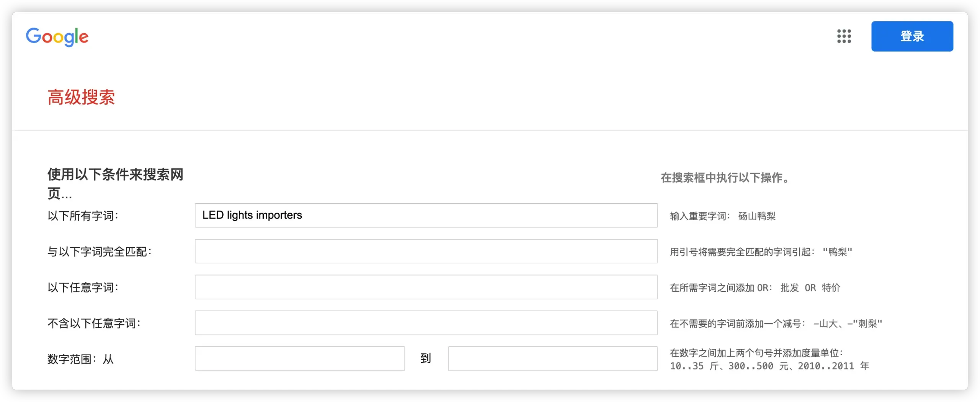Click the 以下所有字词 label

83,216
